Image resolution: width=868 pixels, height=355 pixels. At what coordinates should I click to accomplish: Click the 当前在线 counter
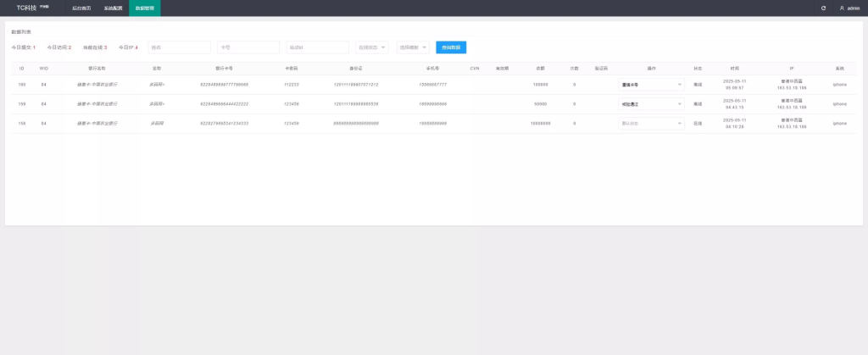pos(95,47)
